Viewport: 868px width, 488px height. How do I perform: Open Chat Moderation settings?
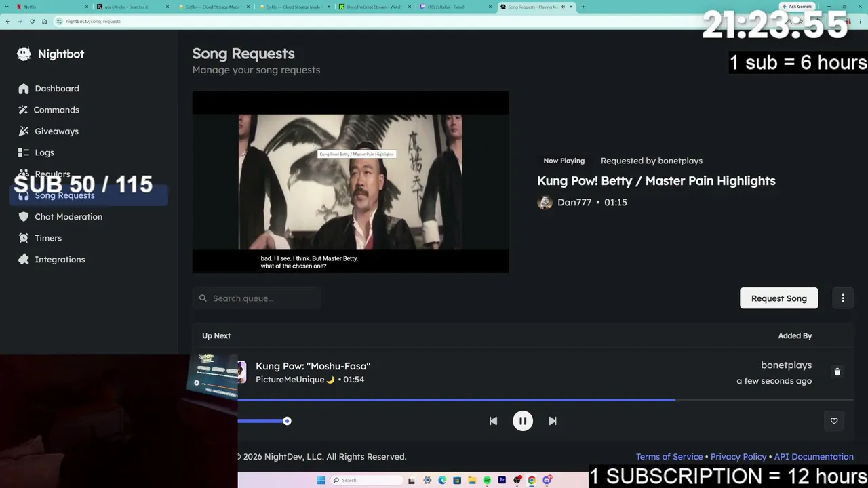pyautogui.click(x=68, y=217)
